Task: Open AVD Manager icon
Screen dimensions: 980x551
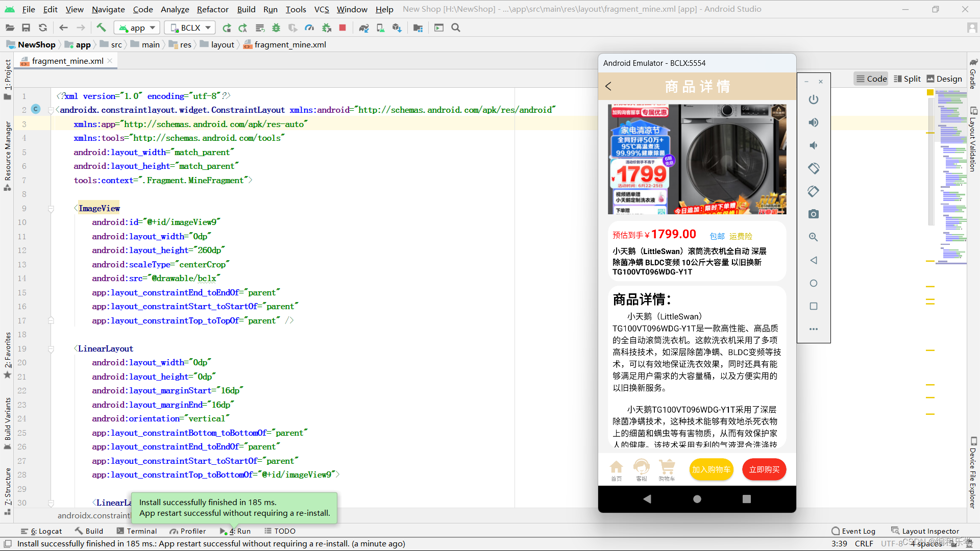Action: tap(380, 28)
